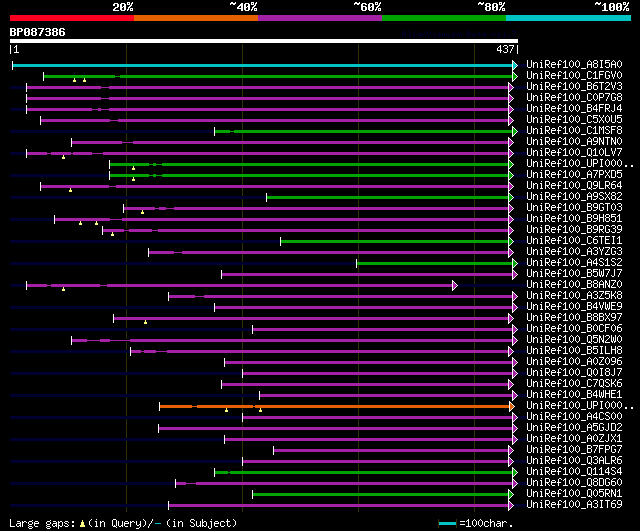Viewport: 640px width, 531px height.
Task: Click the UniRef100_B5ILH8 label
Action: (x=574, y=351)
